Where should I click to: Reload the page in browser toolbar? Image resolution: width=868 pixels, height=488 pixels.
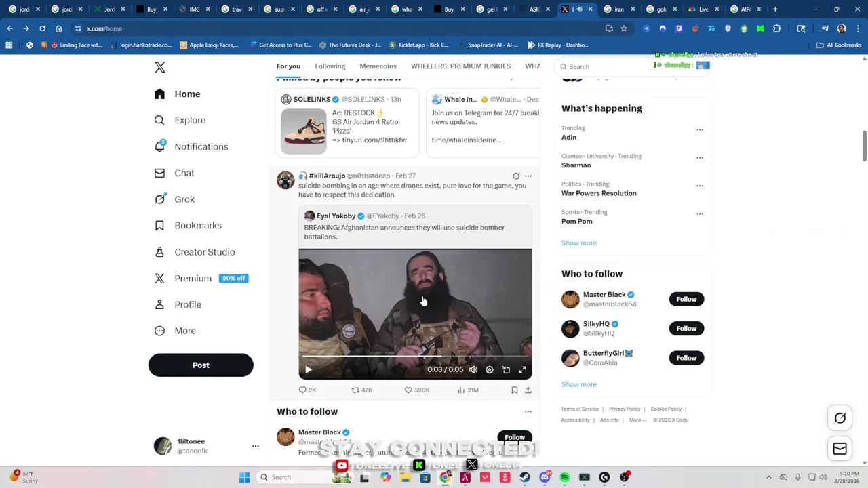click(x=42, y=28)
